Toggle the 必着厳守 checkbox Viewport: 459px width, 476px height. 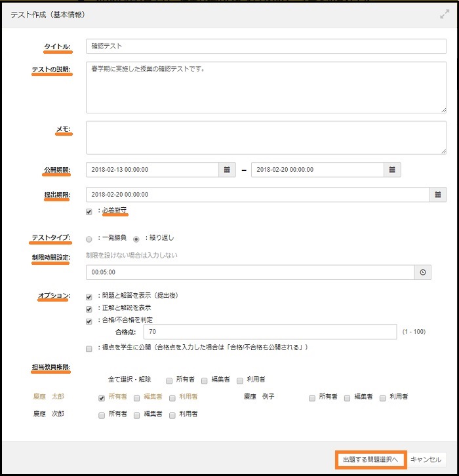(x=89, y=211)
